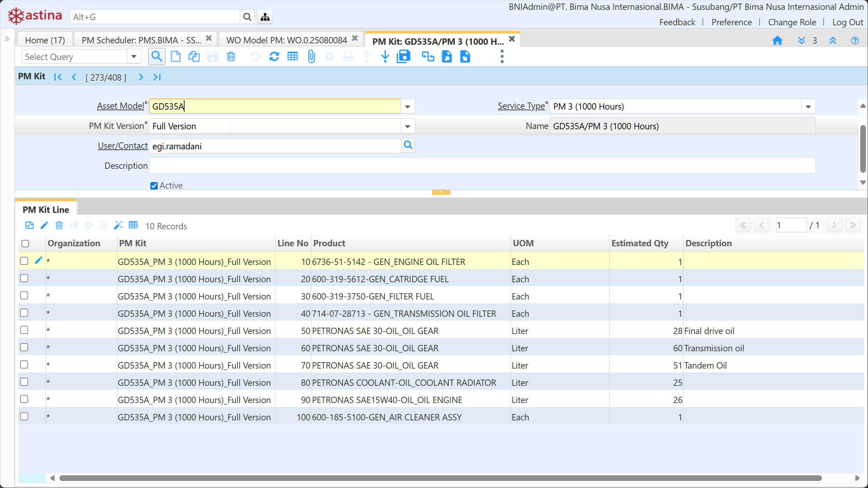Click the Delete trash icon in main toolbar
Screen dimensions: 868x488
tap(231, 57)
